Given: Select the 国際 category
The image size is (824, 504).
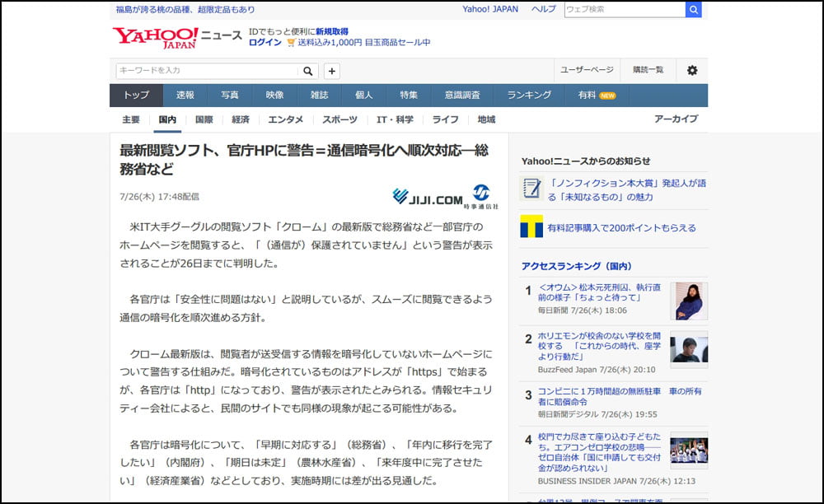Looking at the screenshot, I should tap(204, 119).
